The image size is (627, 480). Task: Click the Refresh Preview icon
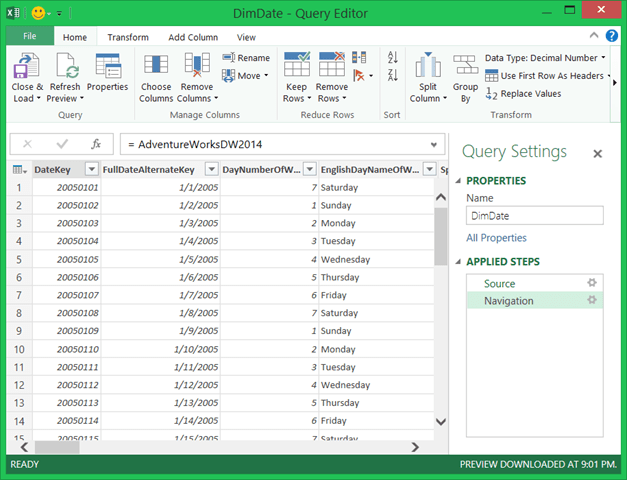click(65, 67)
